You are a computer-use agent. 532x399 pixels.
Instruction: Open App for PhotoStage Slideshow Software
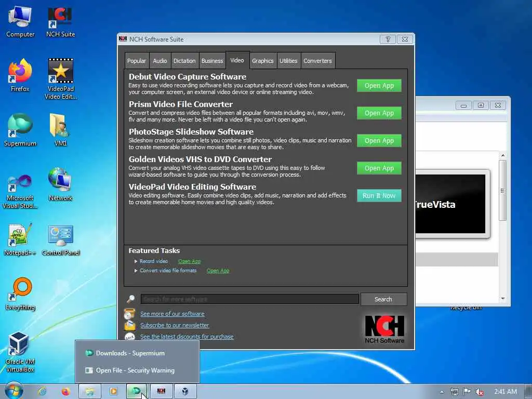(379, 140)
